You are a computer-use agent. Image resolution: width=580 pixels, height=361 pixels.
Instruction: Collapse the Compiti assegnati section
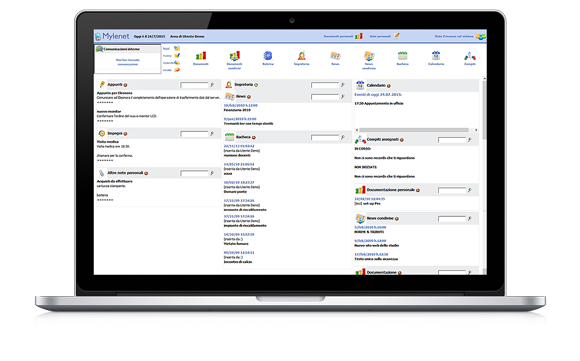point(402,140)
